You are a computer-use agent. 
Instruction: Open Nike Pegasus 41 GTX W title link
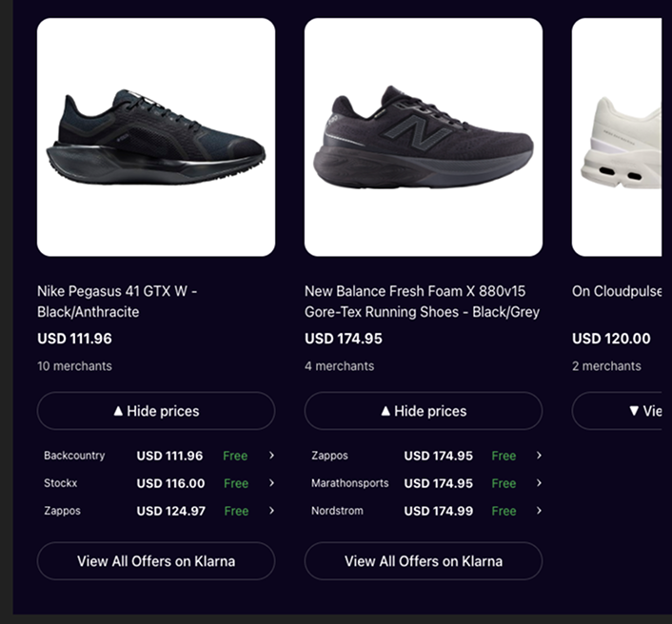pos(117,302)
